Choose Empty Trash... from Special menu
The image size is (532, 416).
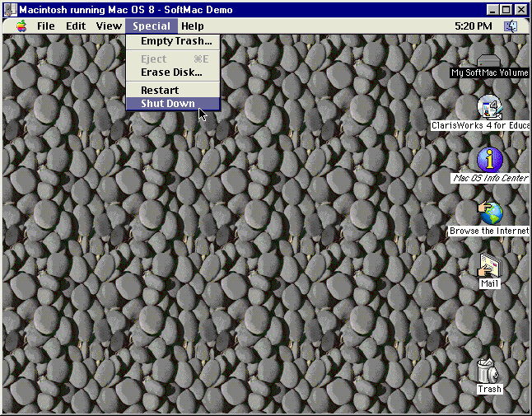tap(173, 41)
